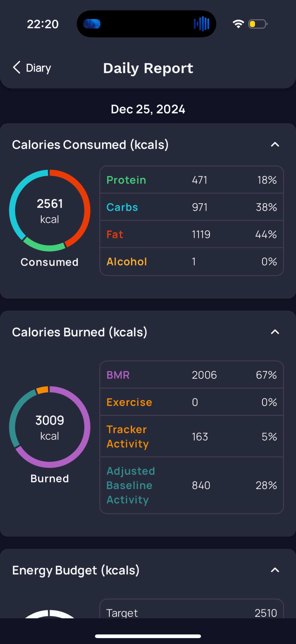The width and height of the screenshot is (296, 644).
Task: Tap the 3009 kcal burned donut chart
Action: click(50, 427)
